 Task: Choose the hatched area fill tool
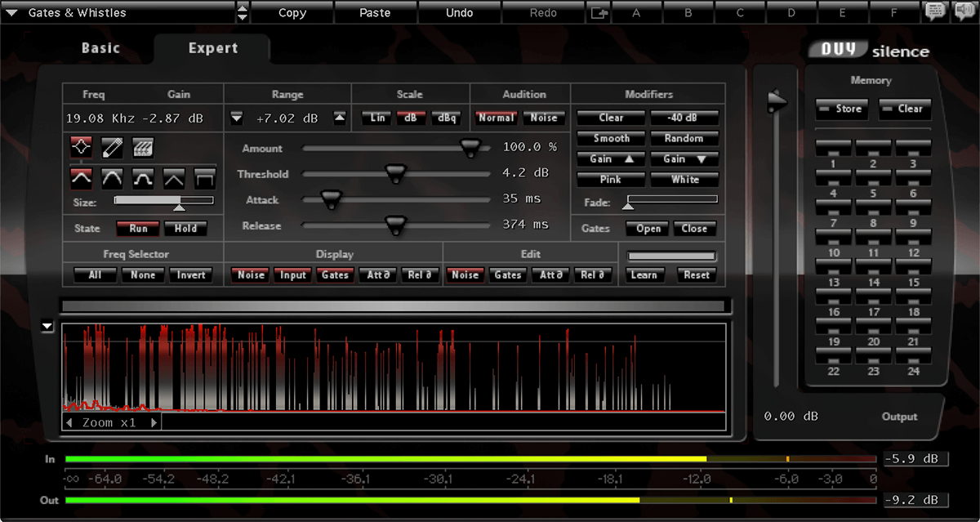(x=144, y=148)
